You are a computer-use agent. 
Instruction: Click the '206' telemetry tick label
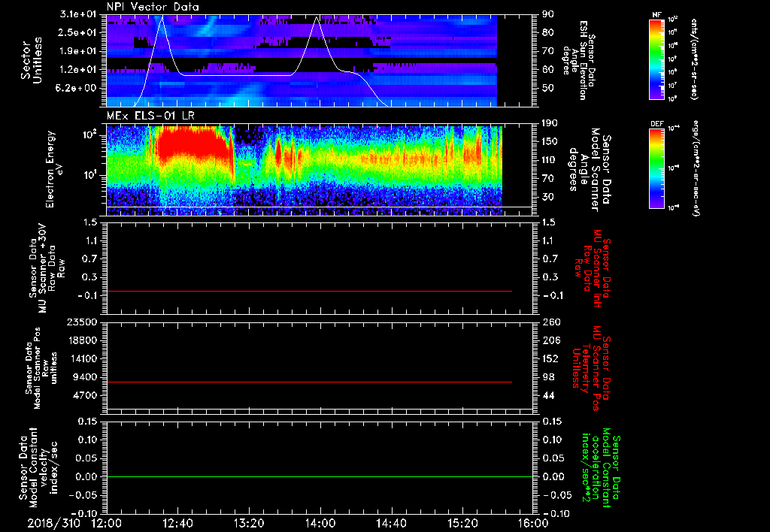(550, 340)
